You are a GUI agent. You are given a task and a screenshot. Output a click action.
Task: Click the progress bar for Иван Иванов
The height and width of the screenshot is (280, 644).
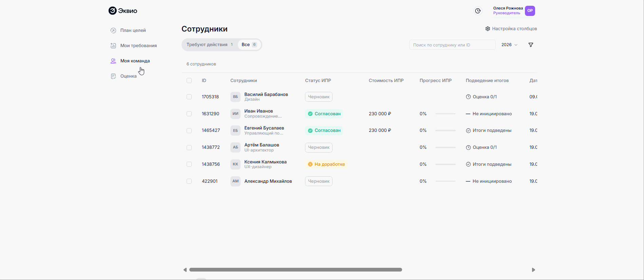(445, 114)
